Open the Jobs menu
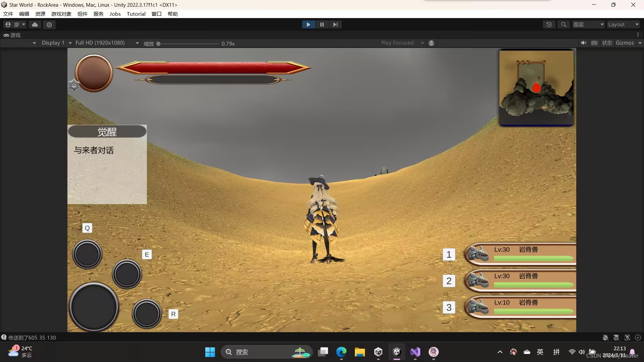644x362 pixels. point(115,14)
